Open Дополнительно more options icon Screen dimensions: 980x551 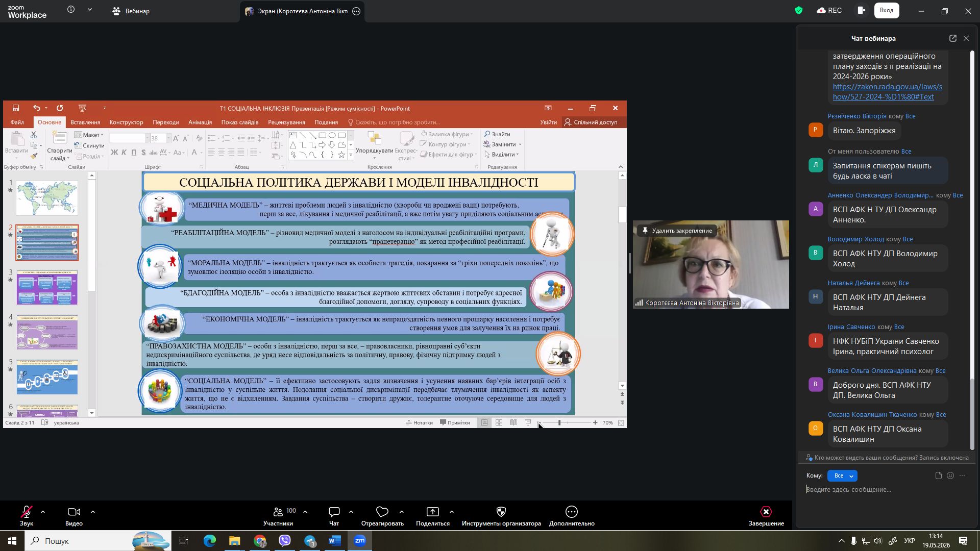(572, 512)
